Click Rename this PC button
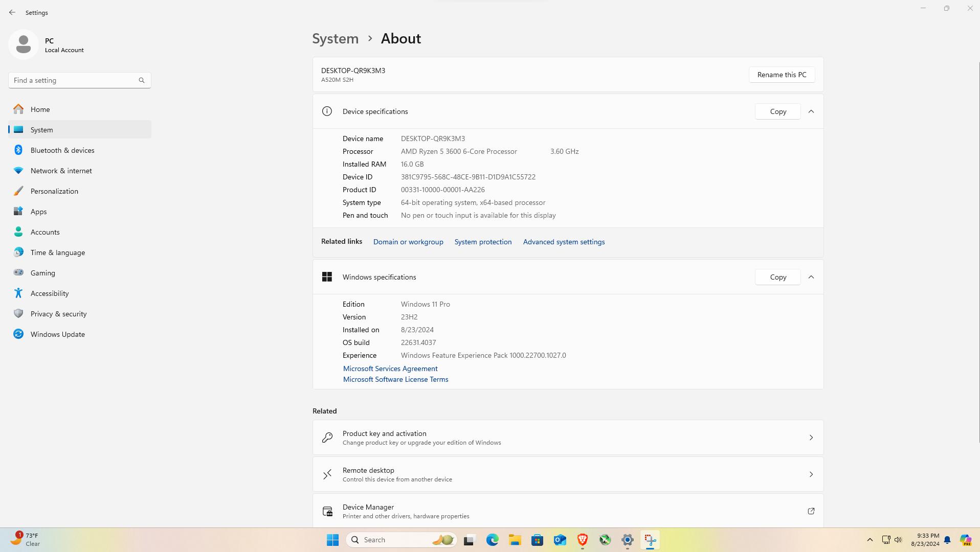Screen dimensions: 980x552 click(x=782, y=75)
